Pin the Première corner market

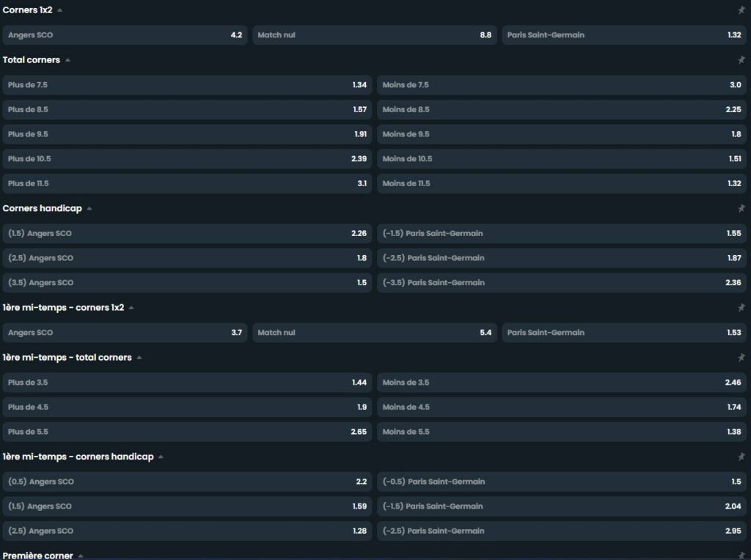(x=741, y=556)
